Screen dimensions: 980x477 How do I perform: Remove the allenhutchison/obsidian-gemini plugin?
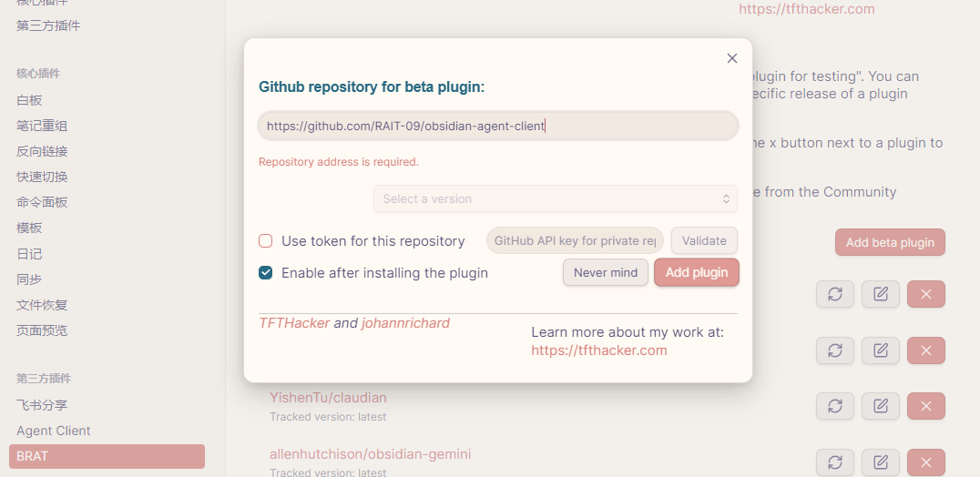pyautogui.click(x=925, y=462)
